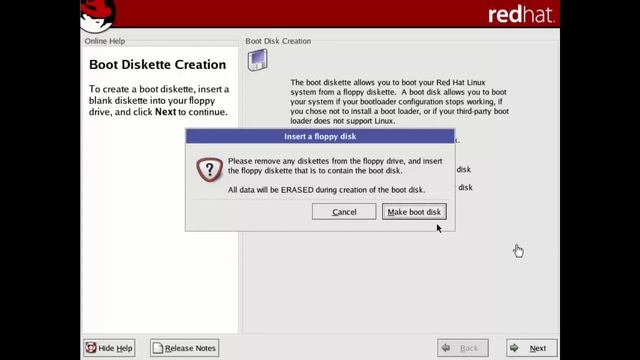This screenshot has height=360, width=640.
Task: Open the Release Notes
Action: 184,348
